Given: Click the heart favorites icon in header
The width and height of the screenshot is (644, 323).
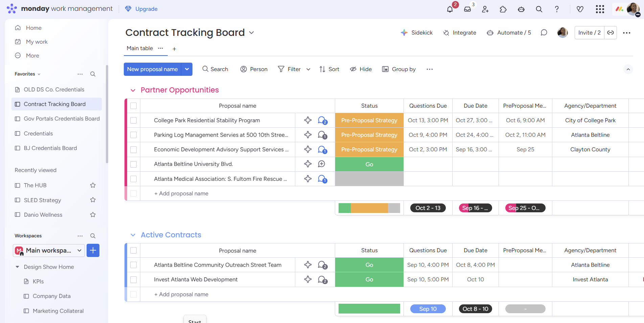Looking at the screenshot, I should pos(580,9).
